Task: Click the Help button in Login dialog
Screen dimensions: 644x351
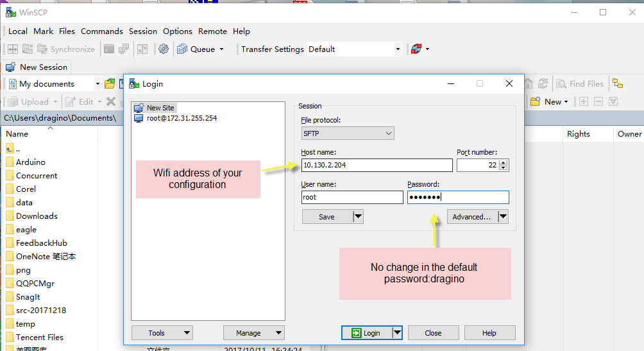Action: (489, 333)
